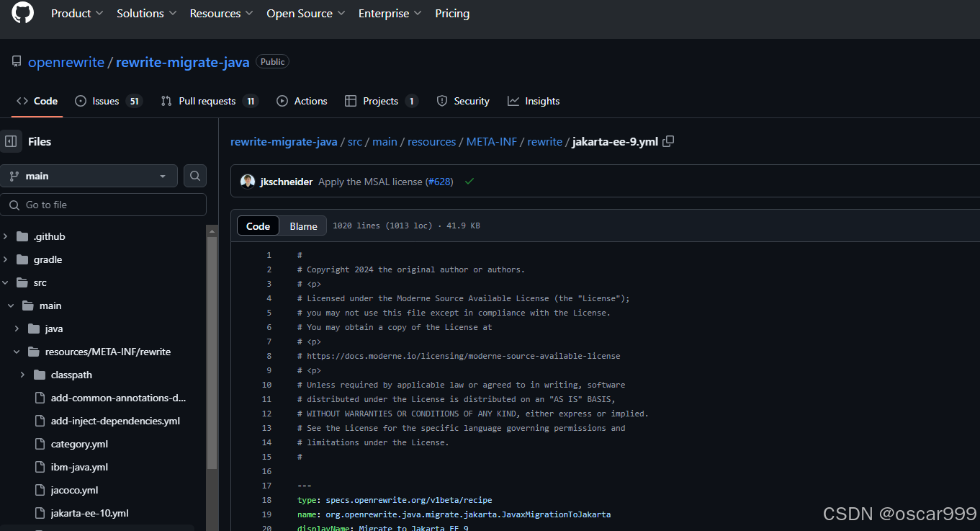Collapse the main folder chevron
Screen dimensions: 980x531
pos(12,305)
